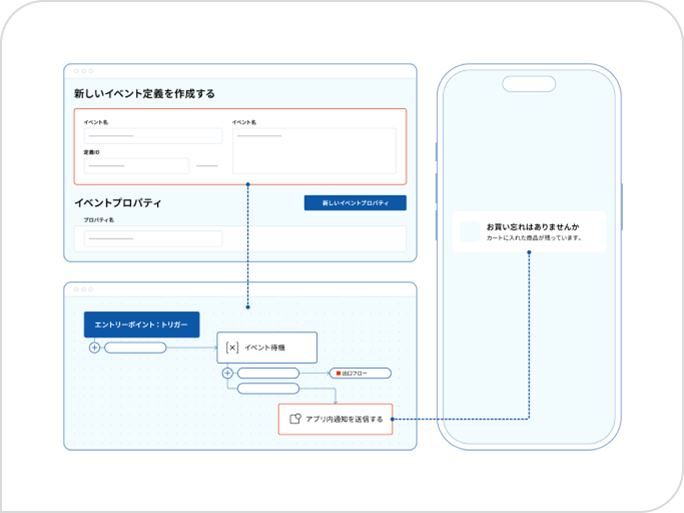Click the [×] icon in イベント待機 node

tap(232, 348)
